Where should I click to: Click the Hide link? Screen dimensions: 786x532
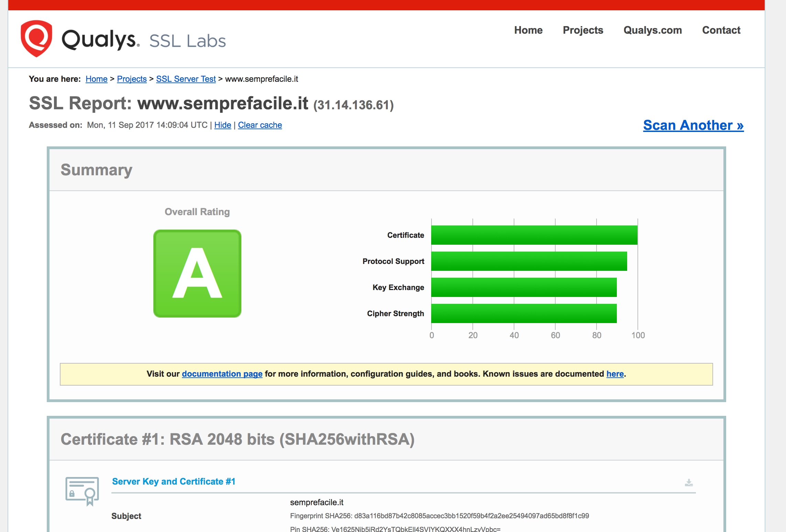pos(223,125)
